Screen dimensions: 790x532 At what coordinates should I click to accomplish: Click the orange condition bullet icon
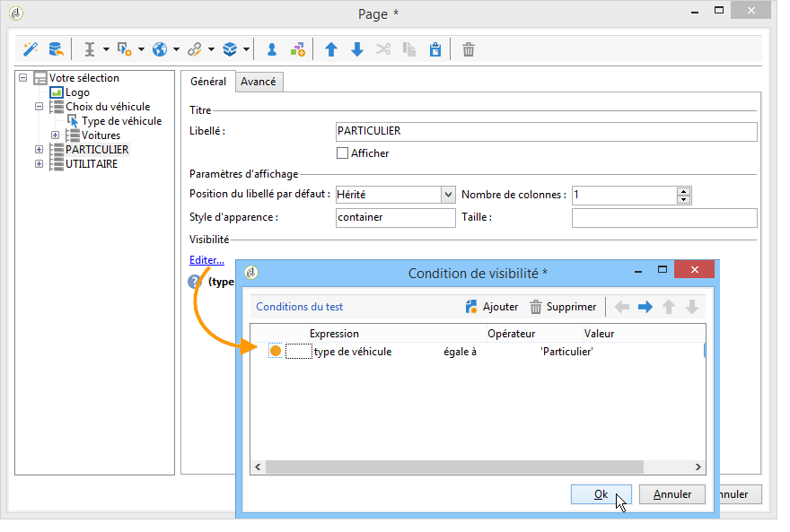[275, 351]
